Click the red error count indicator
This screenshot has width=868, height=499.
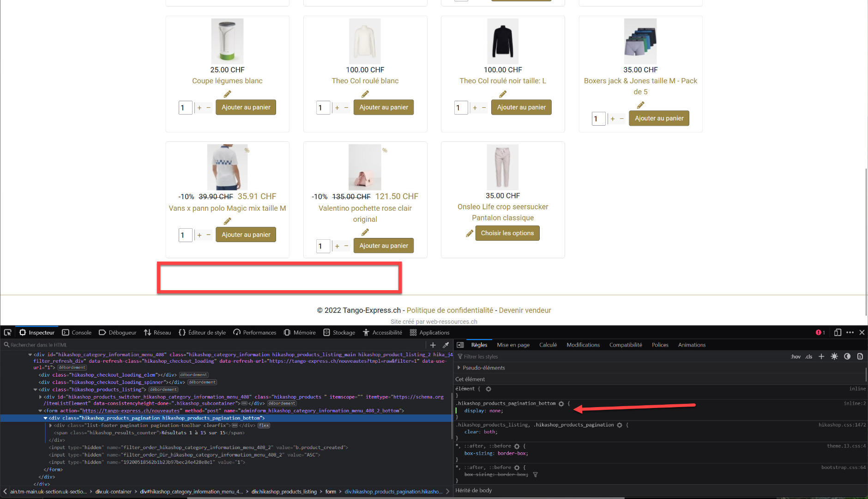tap(820, 333)
